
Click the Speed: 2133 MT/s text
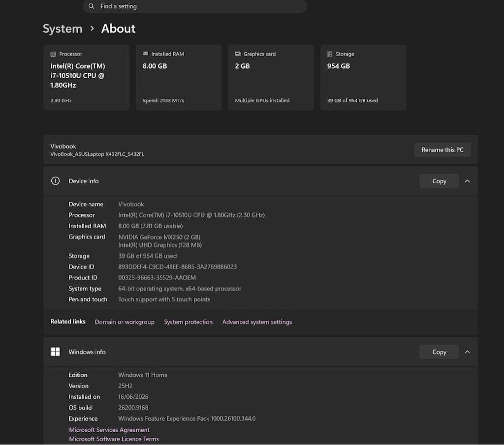[x=163, y=100]
